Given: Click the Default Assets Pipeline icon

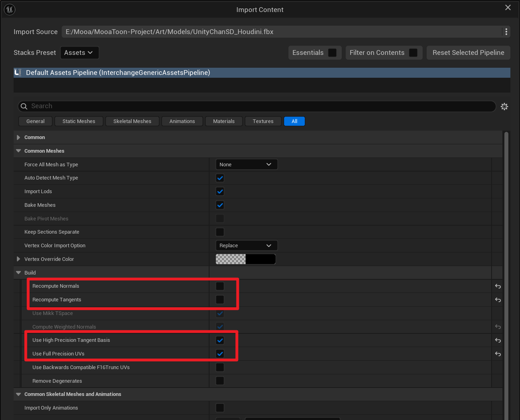Looking at the screenshot, I should click(x=18, y=73).
